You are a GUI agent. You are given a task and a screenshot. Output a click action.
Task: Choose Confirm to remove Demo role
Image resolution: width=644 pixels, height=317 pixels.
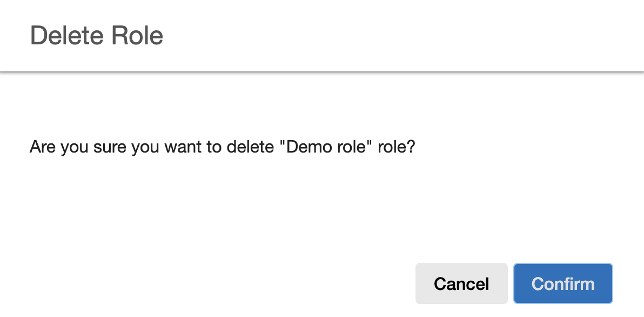(562, 283)
